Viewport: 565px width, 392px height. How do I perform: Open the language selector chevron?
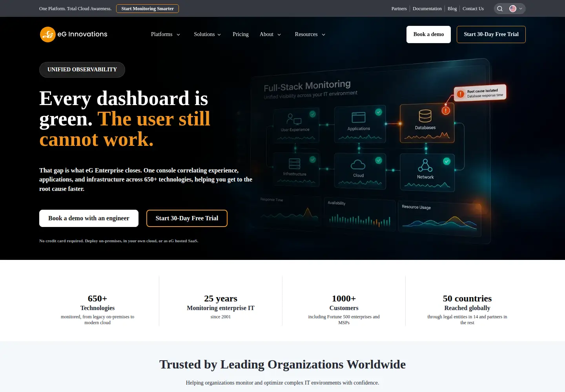click(x=521, y=9)
